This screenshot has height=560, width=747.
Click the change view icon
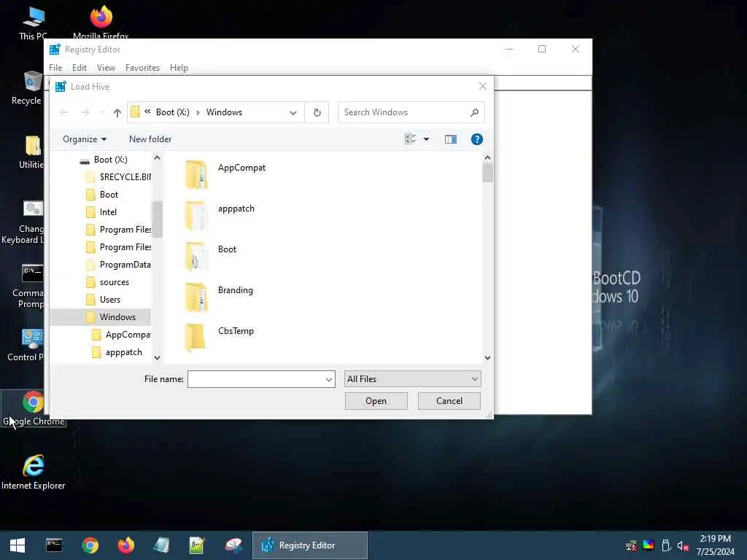pyautogui.click(x=410, y=139)
